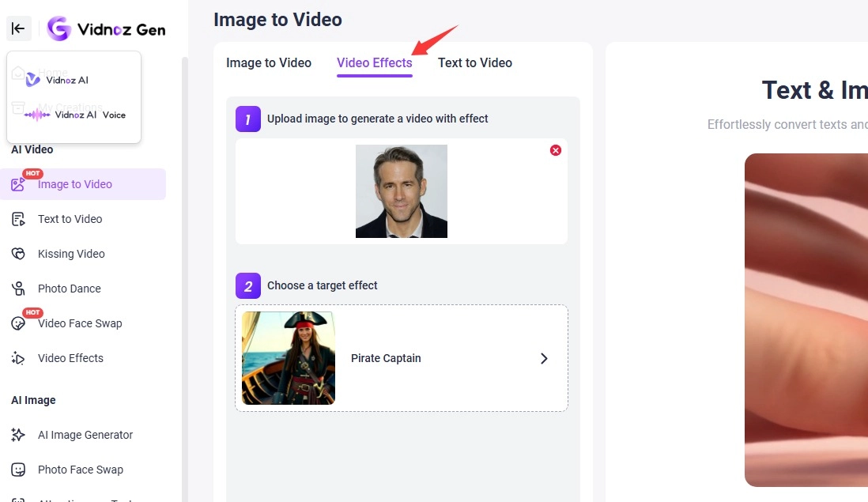This screenshot has height=502, width=868.
Task: Switch to the Image to Video tab
Action: pyautogui.click(x=269, y=62)
